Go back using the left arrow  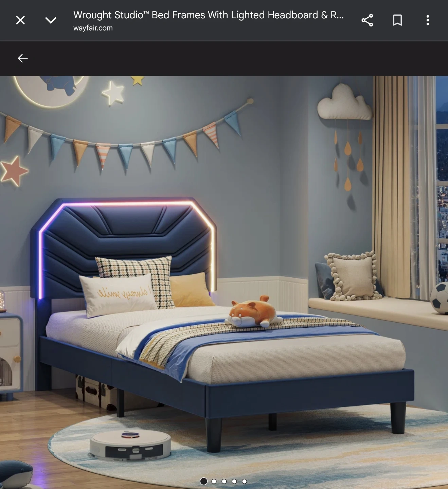tap(23, 58)
